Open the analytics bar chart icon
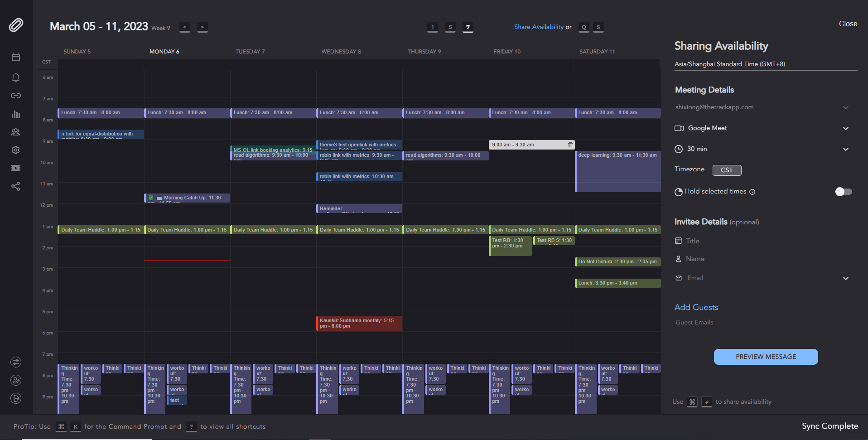Viewport: 868px width, 440px height. click(16, 114)
